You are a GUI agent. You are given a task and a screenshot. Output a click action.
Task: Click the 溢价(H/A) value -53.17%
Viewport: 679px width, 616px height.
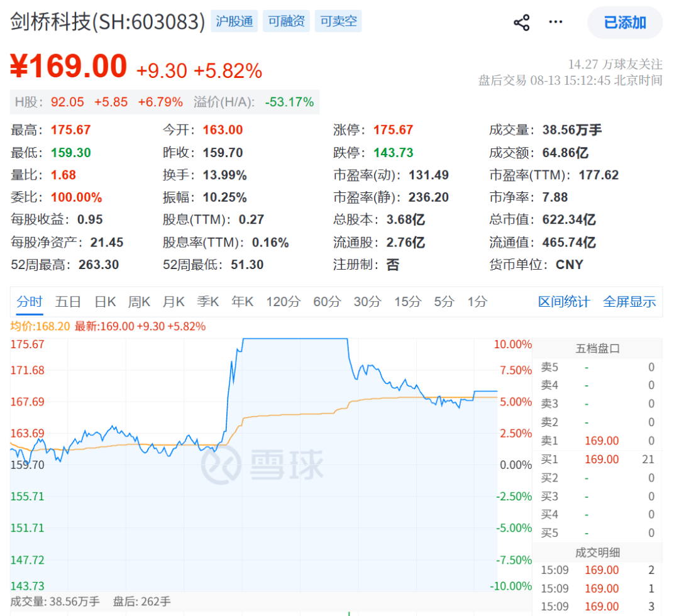tap(289, 102)
